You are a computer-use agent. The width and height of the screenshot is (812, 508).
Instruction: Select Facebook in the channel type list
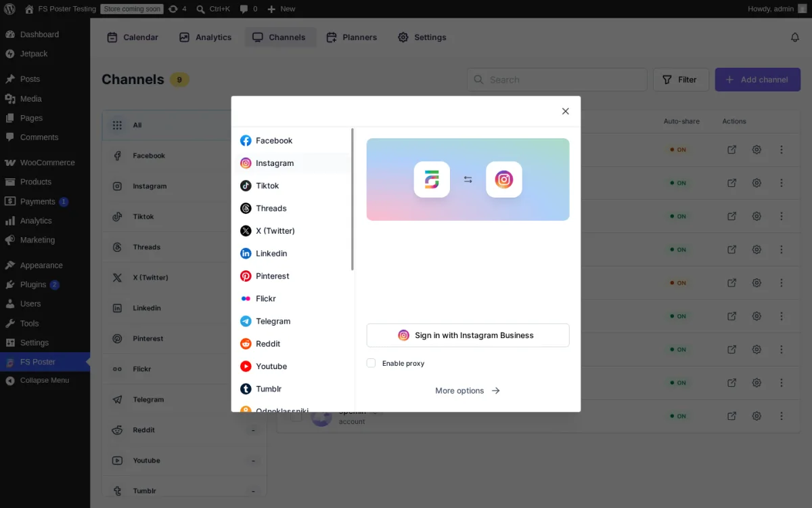[292, 141]
